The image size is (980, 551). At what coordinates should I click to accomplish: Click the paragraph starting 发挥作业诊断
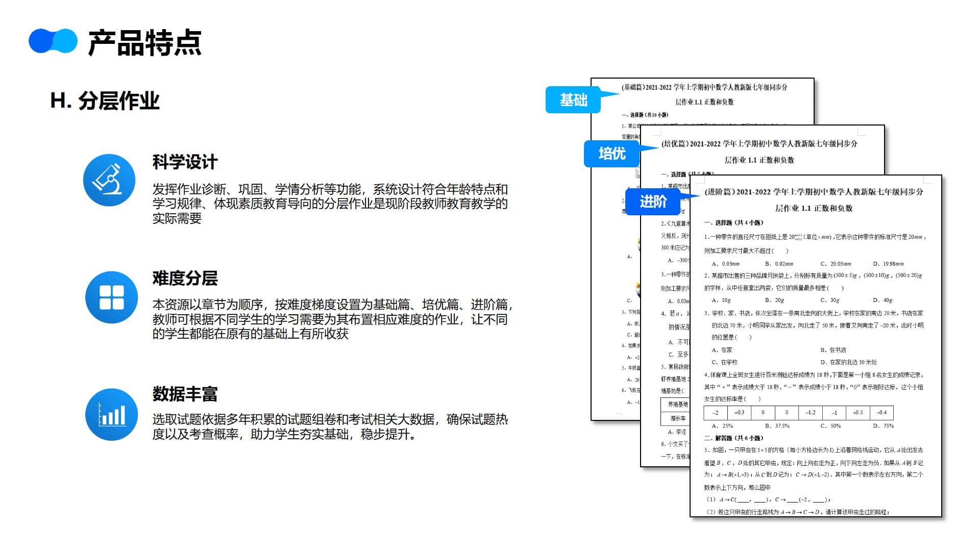click(330, 204)
